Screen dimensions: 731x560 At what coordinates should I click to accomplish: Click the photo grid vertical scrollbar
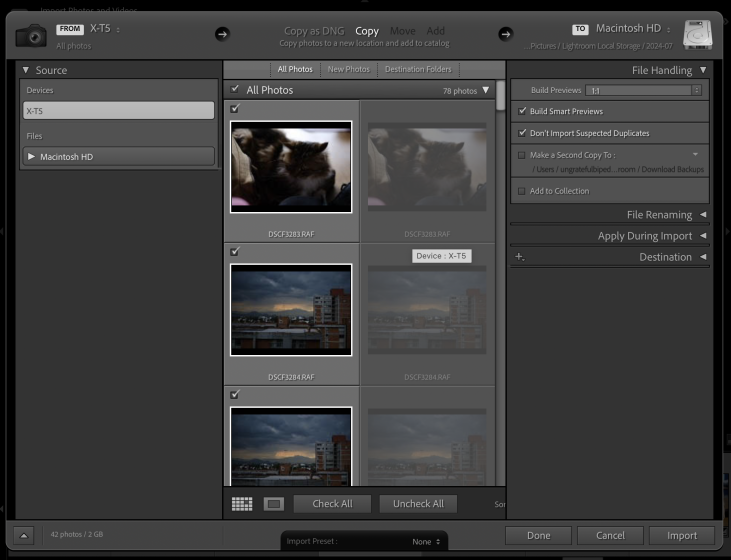tap(501, 96)
